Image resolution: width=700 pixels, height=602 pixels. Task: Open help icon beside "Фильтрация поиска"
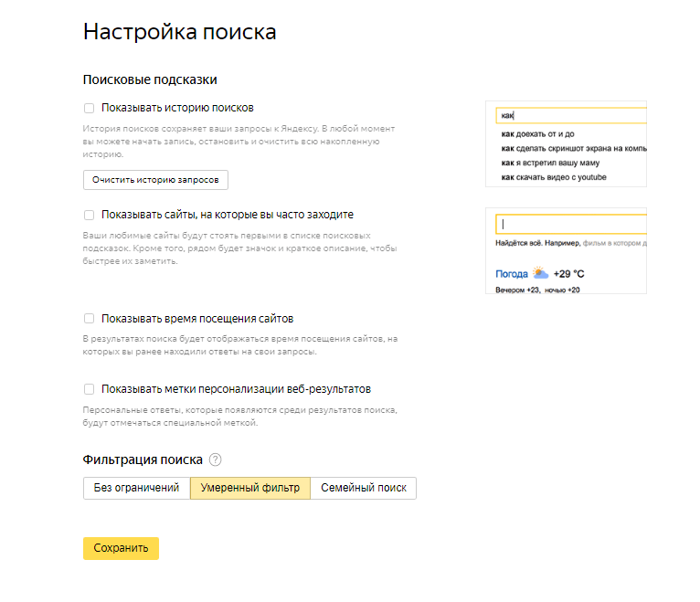(x=215, y=459)
